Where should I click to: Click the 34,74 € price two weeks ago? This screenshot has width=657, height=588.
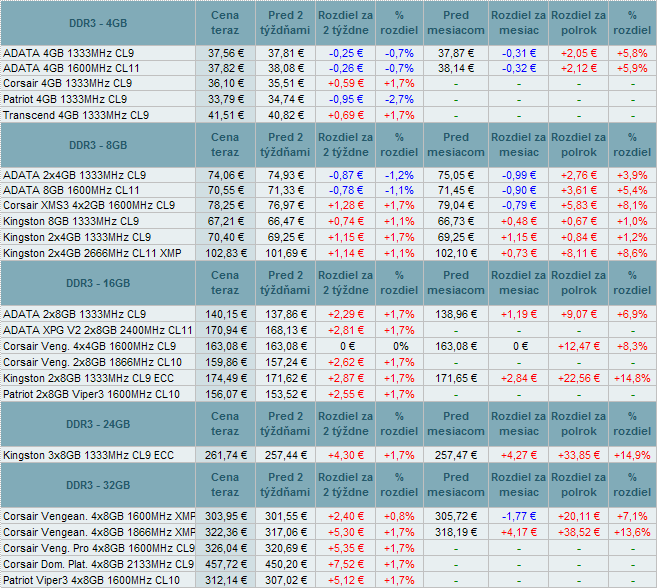(286, 99)
